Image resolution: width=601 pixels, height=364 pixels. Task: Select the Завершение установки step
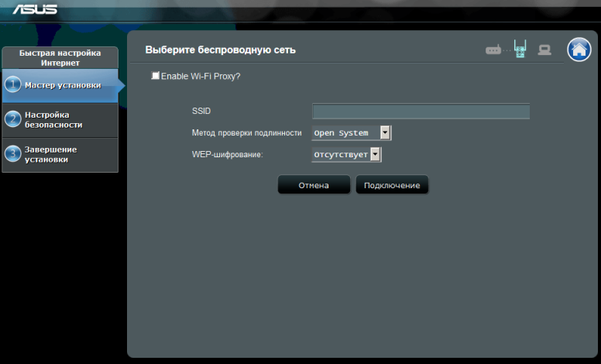(60, 155)
